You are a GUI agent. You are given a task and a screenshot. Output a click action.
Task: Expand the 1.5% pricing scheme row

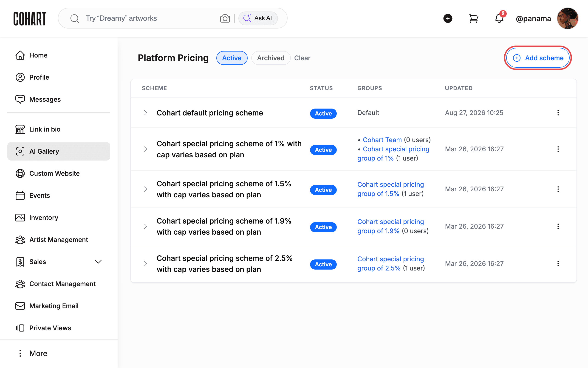pyautogui.click(x=146, y=189)
